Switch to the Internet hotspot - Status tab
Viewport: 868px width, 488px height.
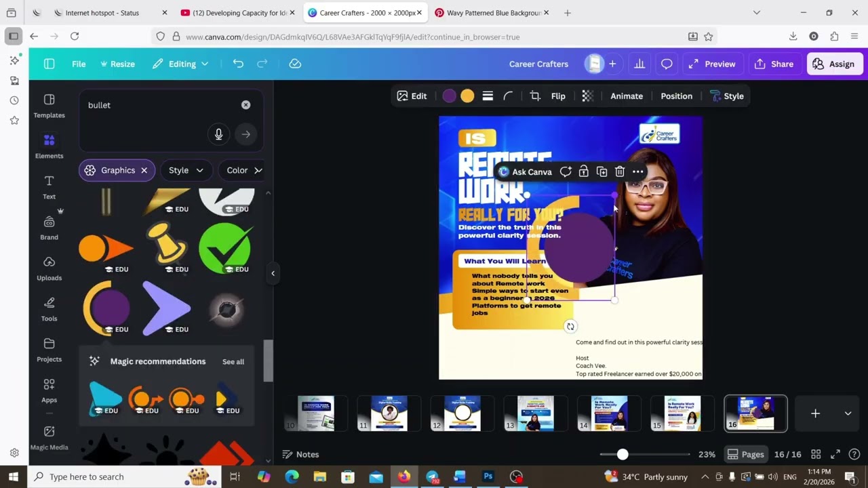click(102, 13)
